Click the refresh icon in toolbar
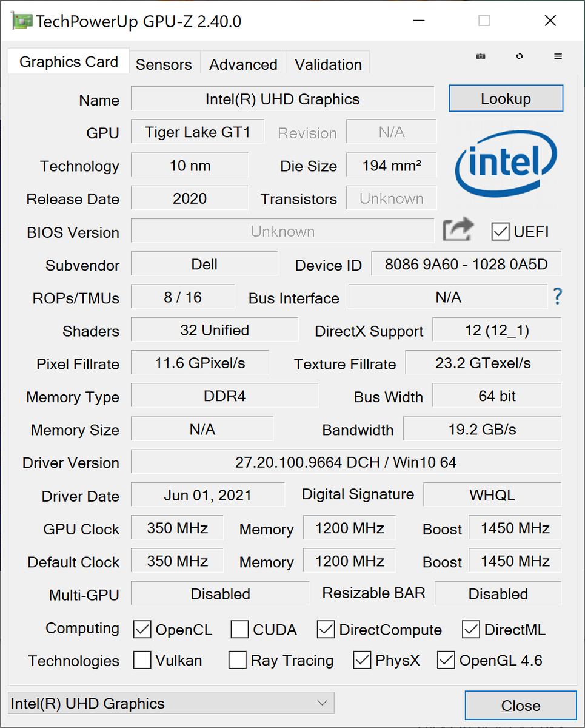 tap(520, 56)
